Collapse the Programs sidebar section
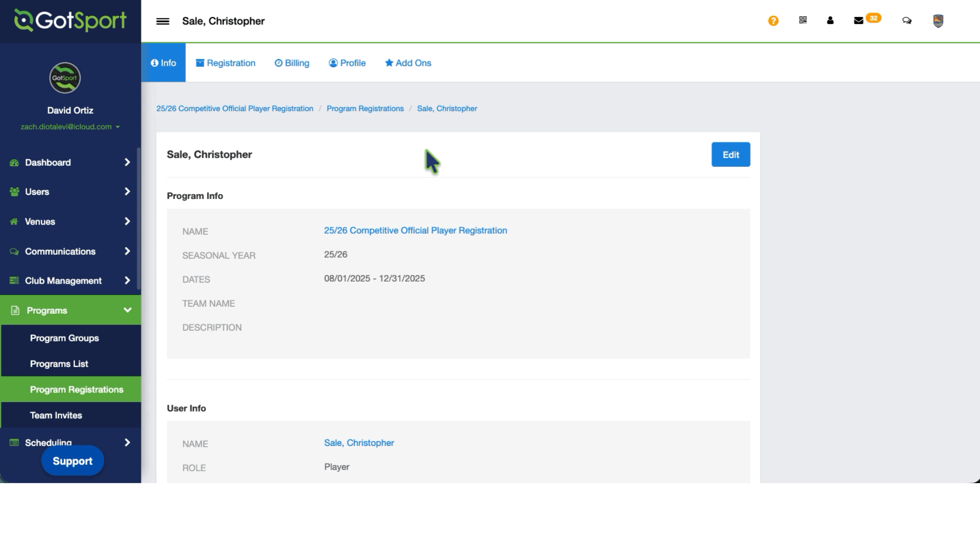Screen dimensions: 980x551 (x=127, y=310)
